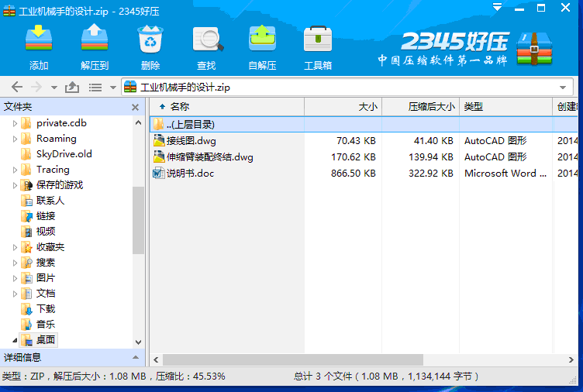
Task: Click the Word icon of 说明书.doc
Action: point(159,174)
